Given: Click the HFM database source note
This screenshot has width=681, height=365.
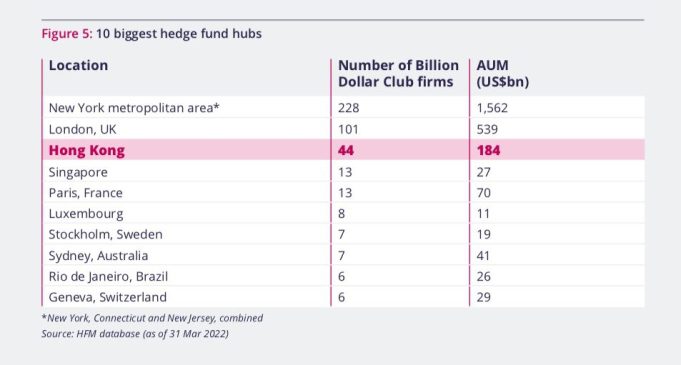Looking at the screenshot, I should pos(135,334).
